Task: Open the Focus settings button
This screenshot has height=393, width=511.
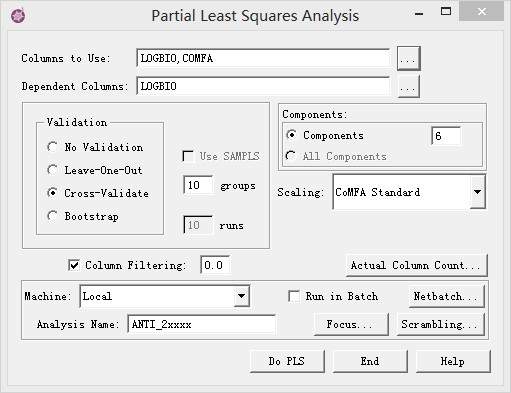Action: [351, 324]
